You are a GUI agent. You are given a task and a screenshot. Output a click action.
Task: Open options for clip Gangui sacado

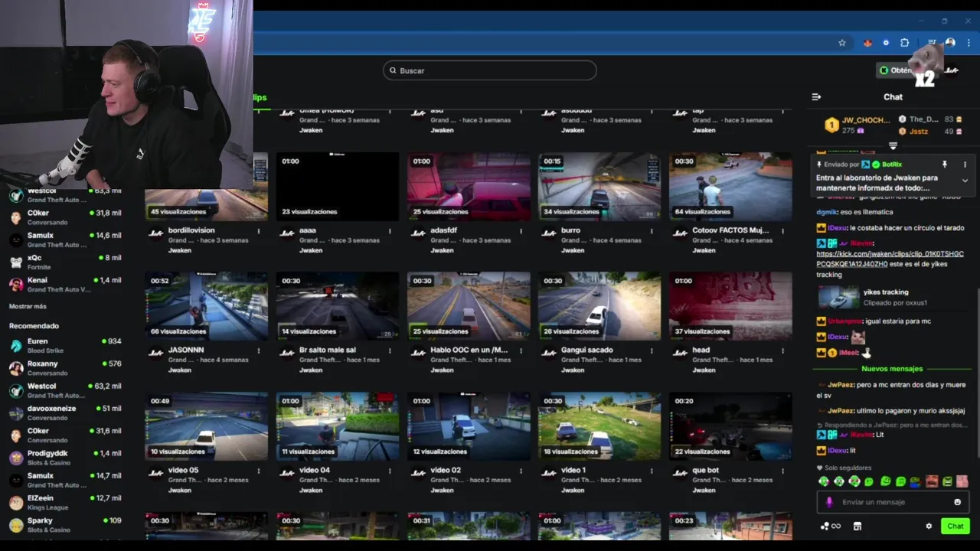[652, 350]
